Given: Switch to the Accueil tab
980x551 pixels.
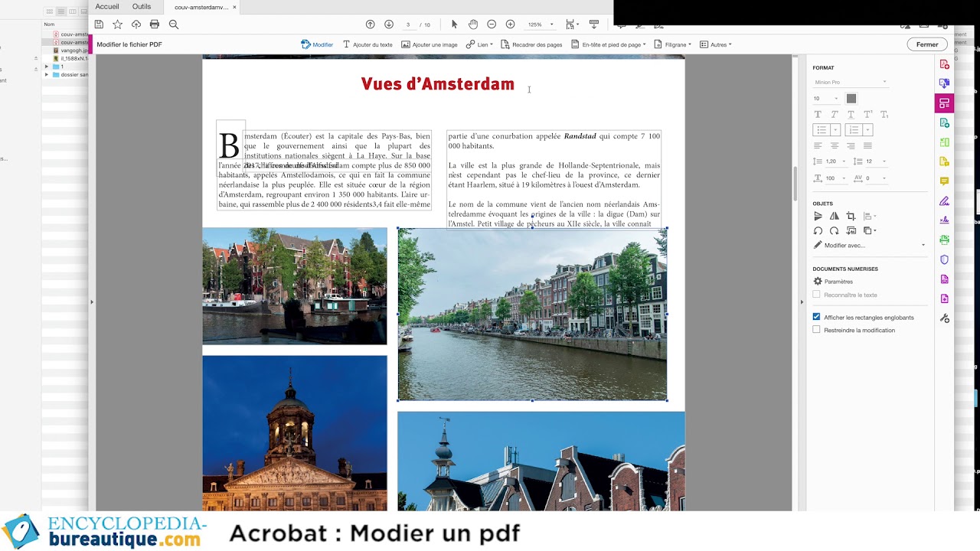Looking at the screenshot, I should click(107, 7).
